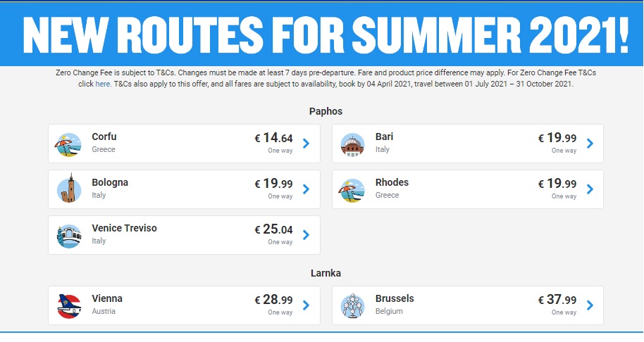The height and width of the screenshot is (342, 644).
Task: Click the Rhodes beach umbrella icon
Action: click(x=352, y=191)
